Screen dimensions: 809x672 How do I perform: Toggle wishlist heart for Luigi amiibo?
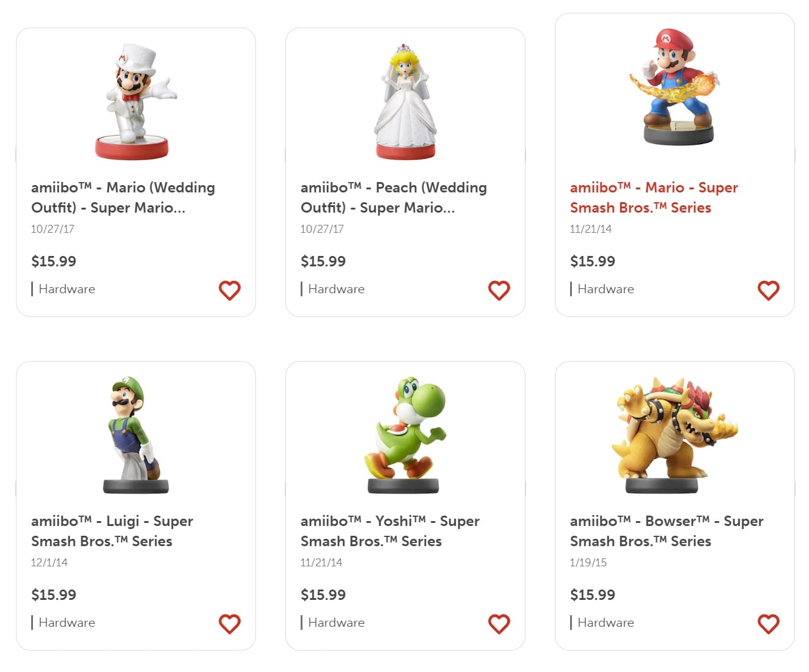(x=230, y=624)
